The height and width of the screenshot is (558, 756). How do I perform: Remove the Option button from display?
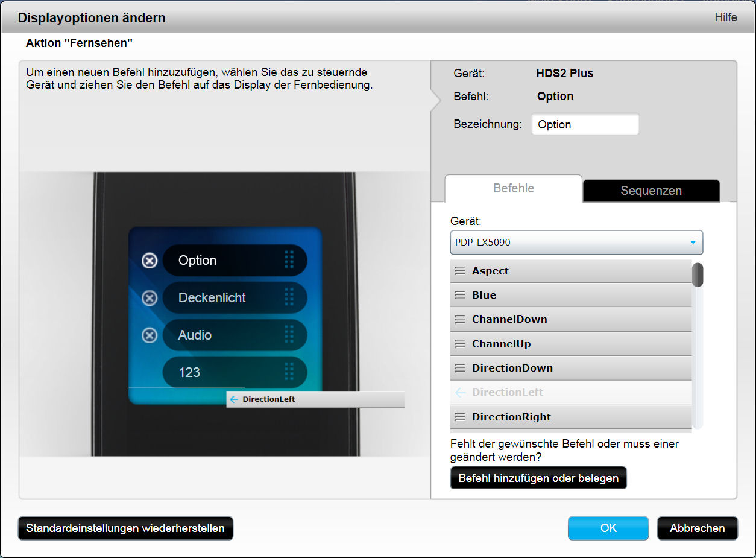(150, 261)
